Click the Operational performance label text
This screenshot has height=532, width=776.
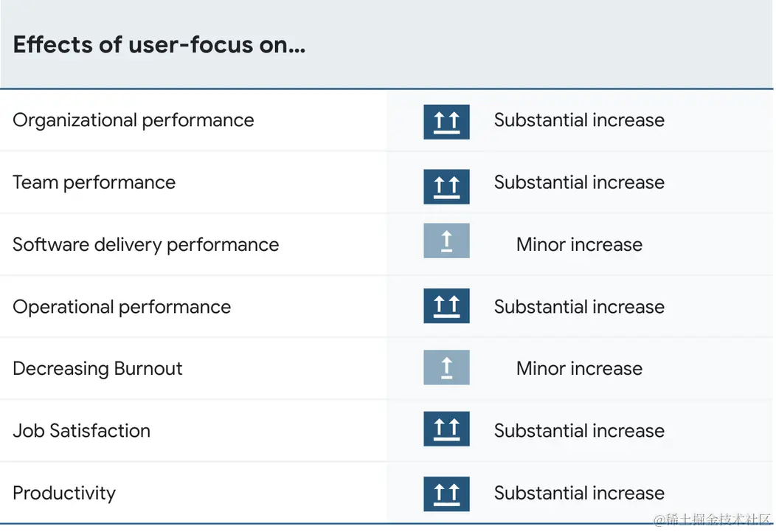pyautogui.click(x=122, y=307)
